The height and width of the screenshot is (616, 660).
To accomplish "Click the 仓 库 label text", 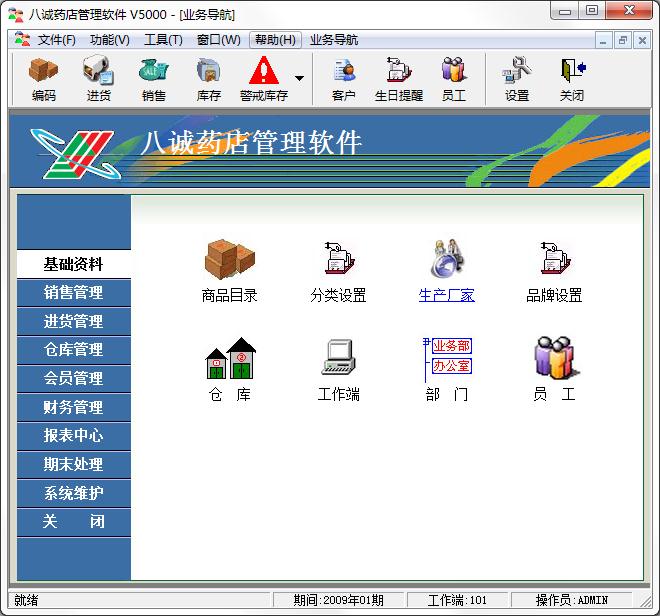I will coord(230,394).
